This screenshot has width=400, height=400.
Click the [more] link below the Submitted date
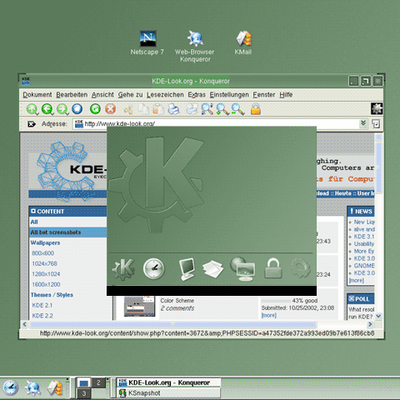click(x=269, y=315)
